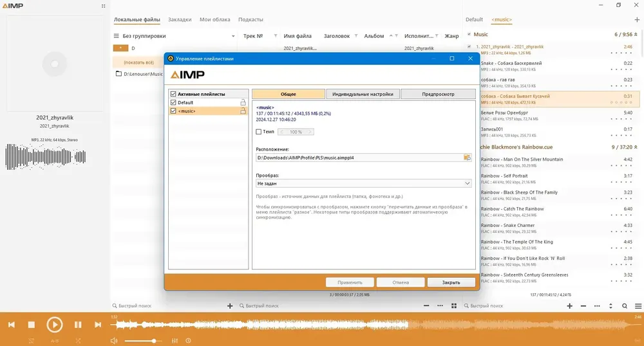644x346 pixels.
Task: Add files with playlist footer plus icon
Action: pos(570,306)
